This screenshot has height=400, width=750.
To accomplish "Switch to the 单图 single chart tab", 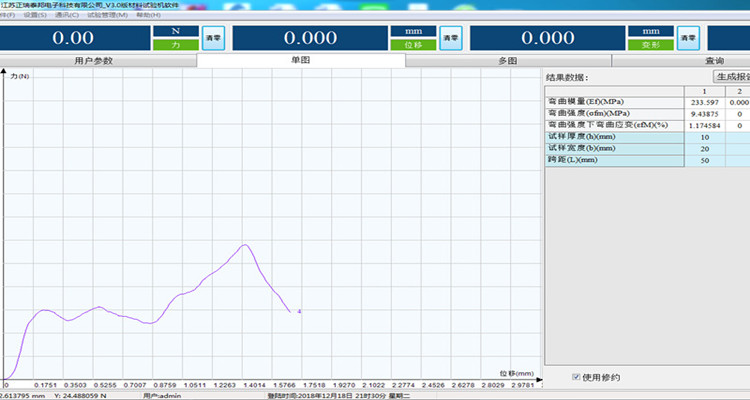I will pyautogui.click(x=300, y=61).
